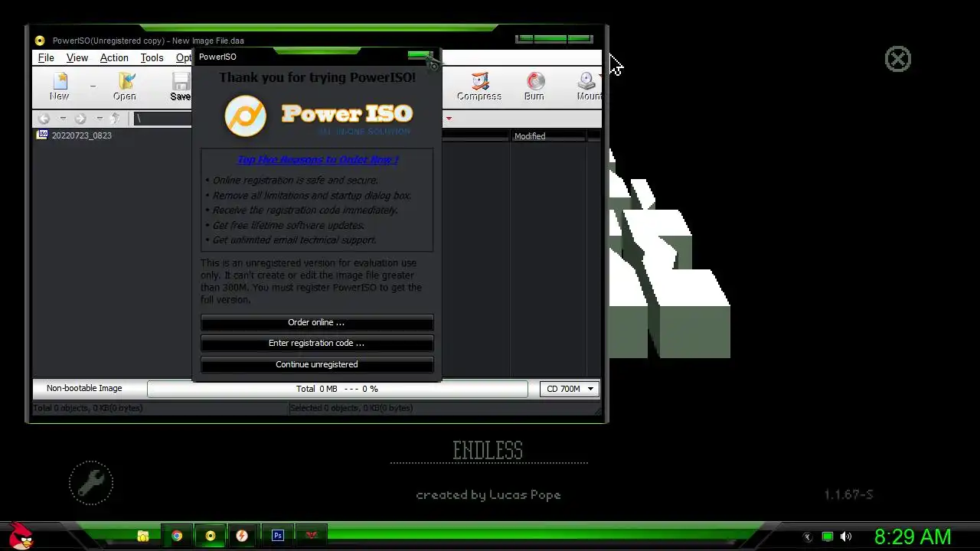Select the 20220723_0823 tree item
The width and height of the screenshot is (980, 551).
point(75,135)
